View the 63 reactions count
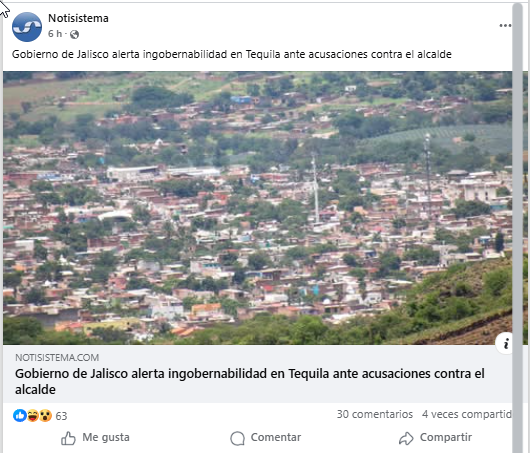Viewport: 530px width, 453px height. click(x=61, y=416)
